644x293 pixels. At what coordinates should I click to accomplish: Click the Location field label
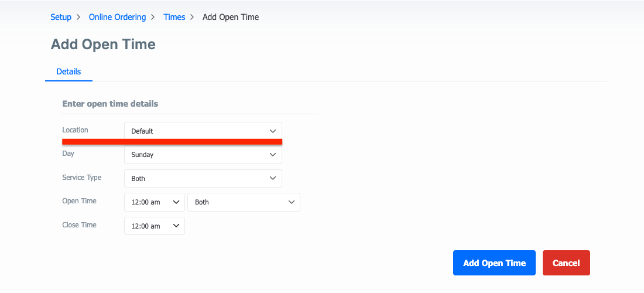[75, 130]
